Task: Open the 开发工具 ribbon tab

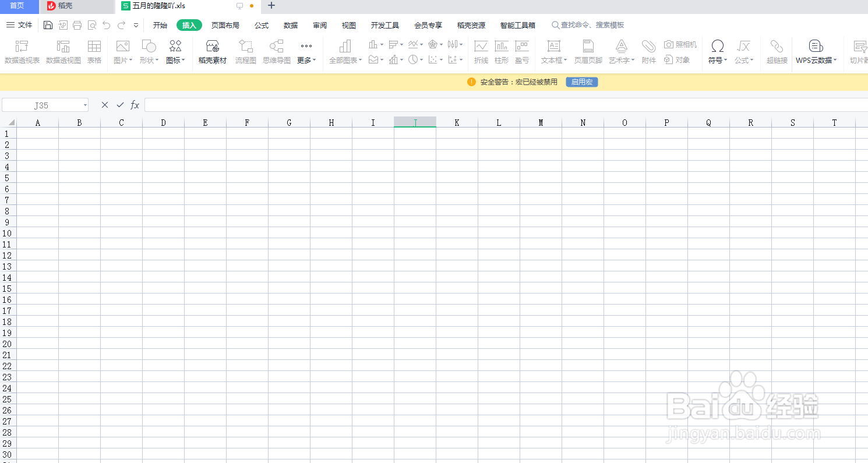Action: 384,24
